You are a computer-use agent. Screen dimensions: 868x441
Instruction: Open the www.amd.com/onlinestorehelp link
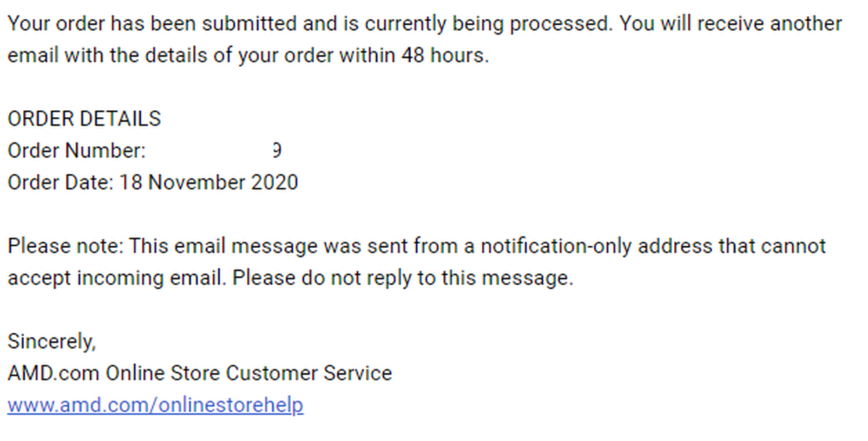pos(155,405)
